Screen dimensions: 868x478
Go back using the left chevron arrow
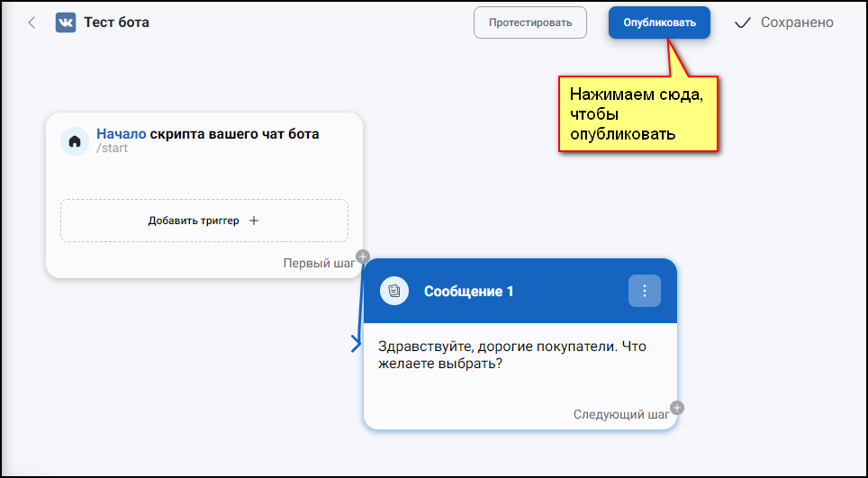32,23
